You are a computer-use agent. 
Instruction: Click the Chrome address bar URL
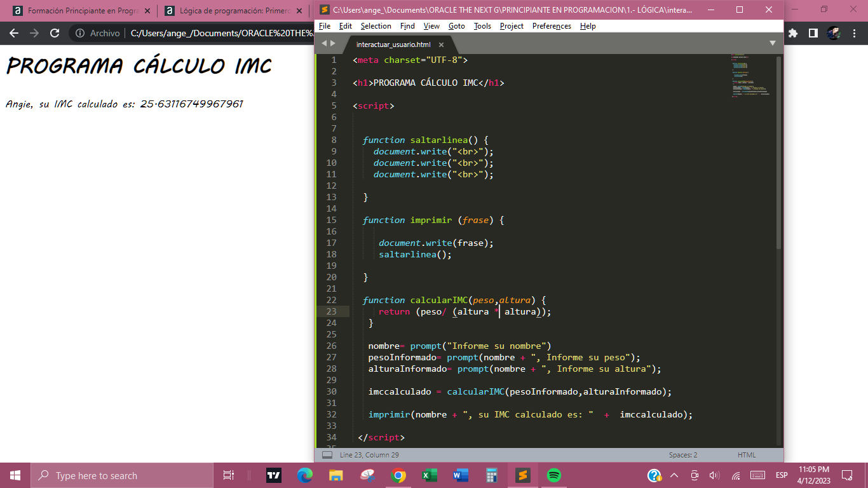click(x=222, y=33)
